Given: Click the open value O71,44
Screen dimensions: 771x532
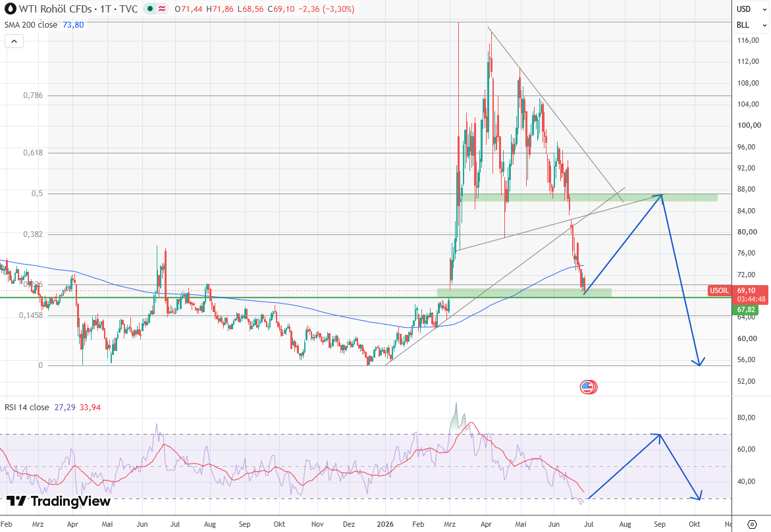Looking at the screenshot, I should [188, 9].
